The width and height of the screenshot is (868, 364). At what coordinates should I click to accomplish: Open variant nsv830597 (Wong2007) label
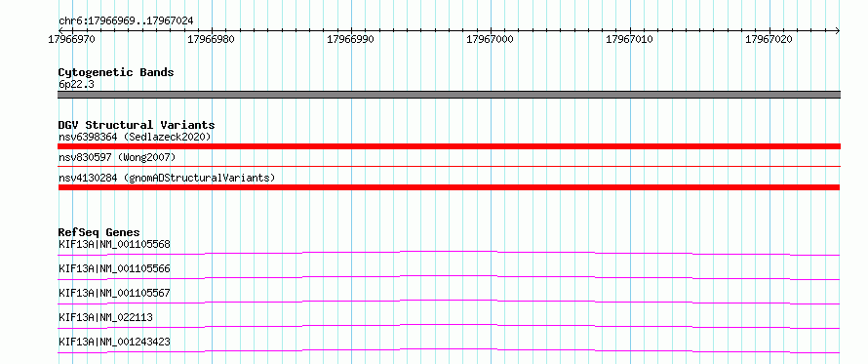[x=117, y=158]
